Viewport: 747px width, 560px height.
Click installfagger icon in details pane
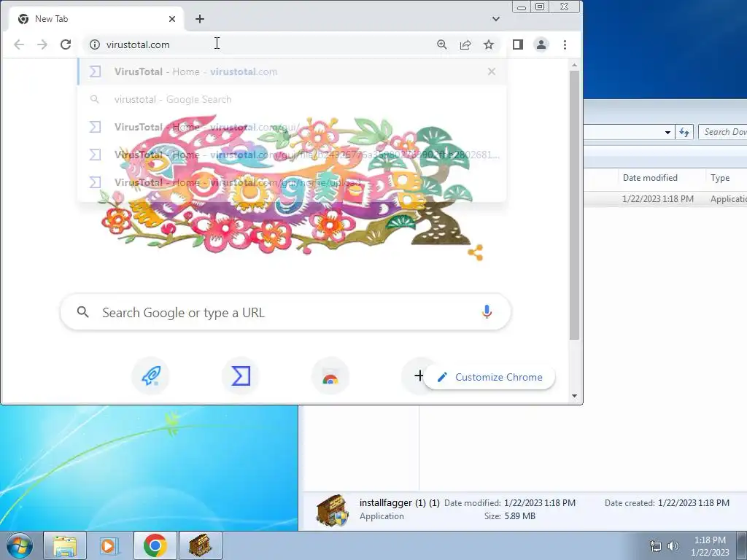(333, 510)
